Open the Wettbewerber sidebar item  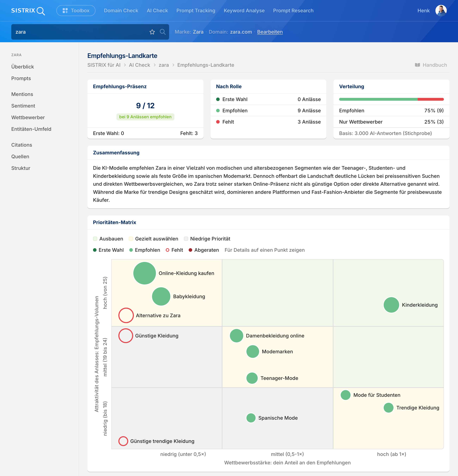pyautogui.click(x=28, y=118)
